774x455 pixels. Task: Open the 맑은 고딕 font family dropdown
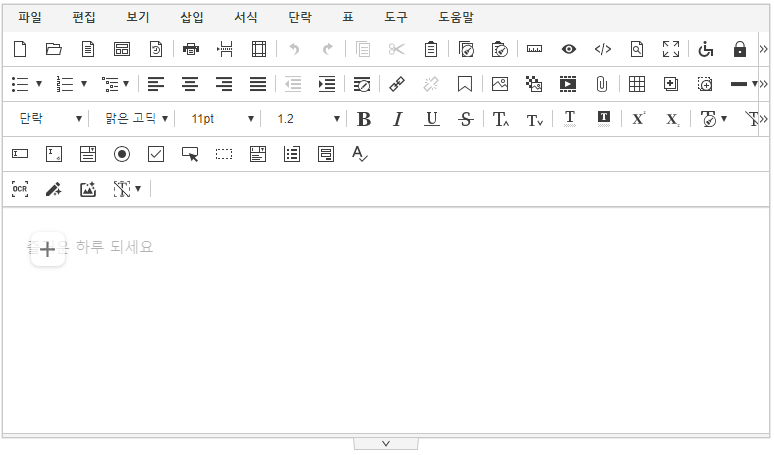click(137, 119)
